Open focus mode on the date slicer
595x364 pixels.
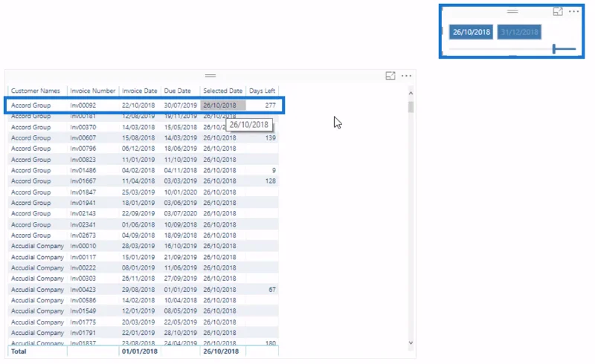point(558,12)
